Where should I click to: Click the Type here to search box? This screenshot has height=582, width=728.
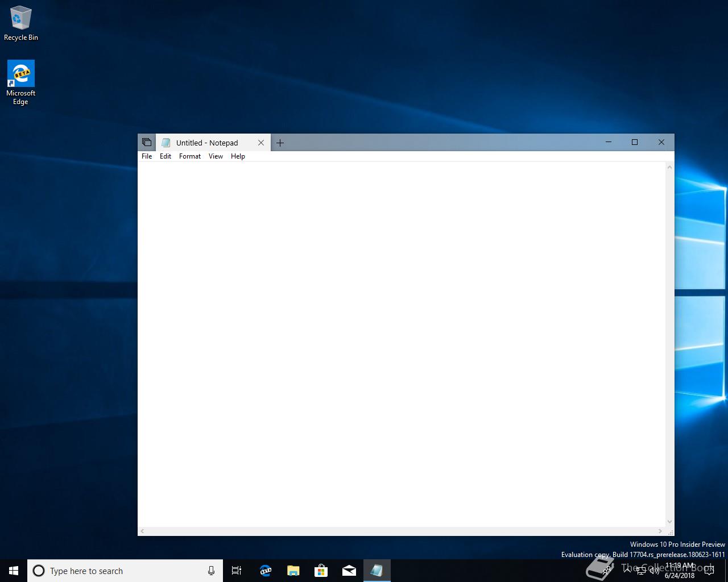pos(125,571)
